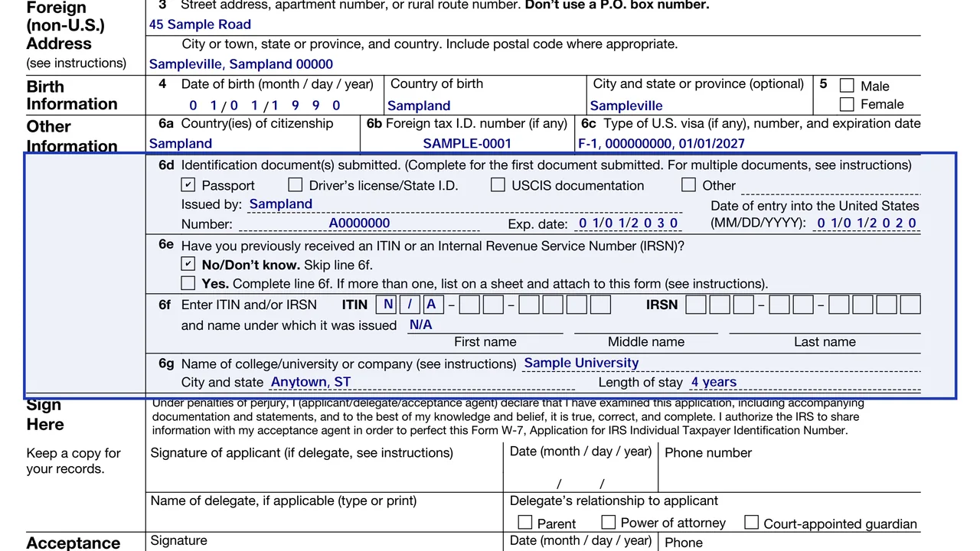Edit Country of birth 'Sampland' field
Viewport: 980px width, 551px height.
coord(485,106)
